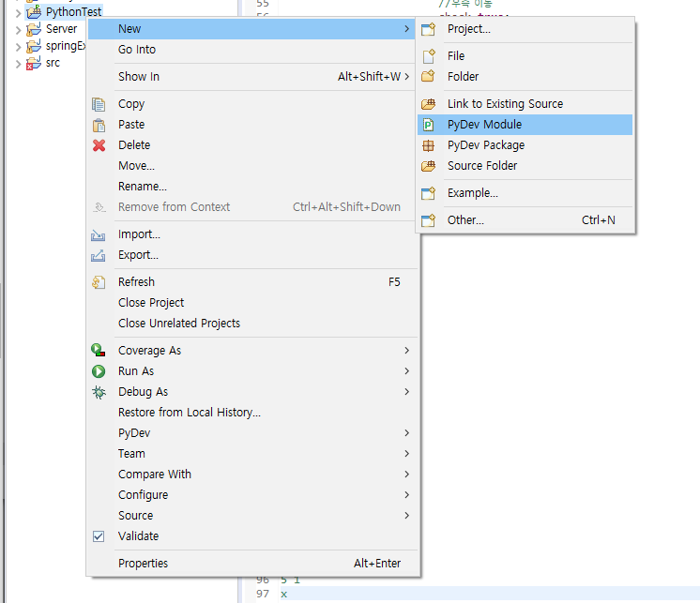Click the Example wizard icon

tap(428, 193)
